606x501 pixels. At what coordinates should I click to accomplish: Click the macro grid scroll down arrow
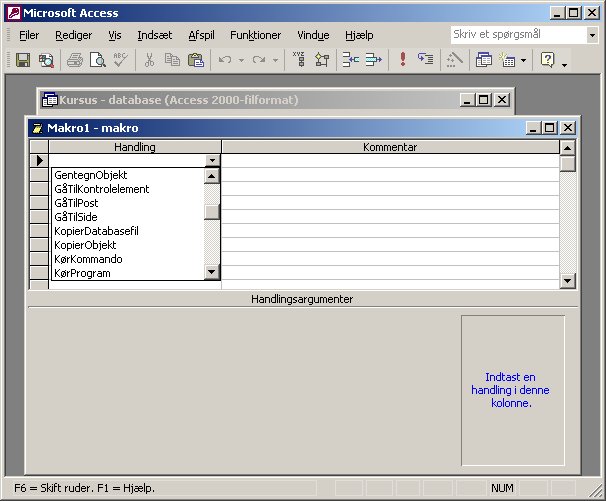tap(567, 281)
